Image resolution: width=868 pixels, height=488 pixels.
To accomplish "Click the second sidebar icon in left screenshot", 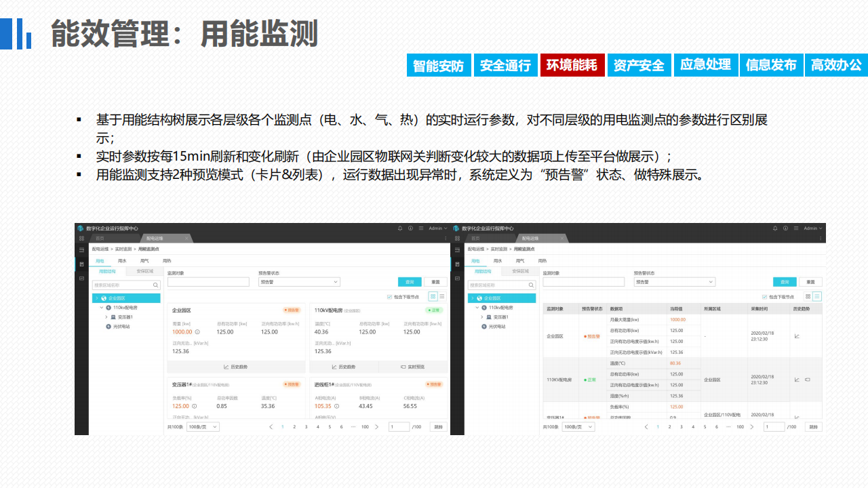I will 81,264.
